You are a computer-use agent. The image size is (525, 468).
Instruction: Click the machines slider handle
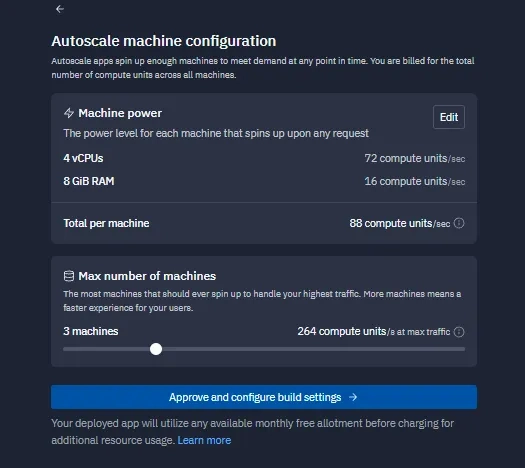tap(156, 349)
